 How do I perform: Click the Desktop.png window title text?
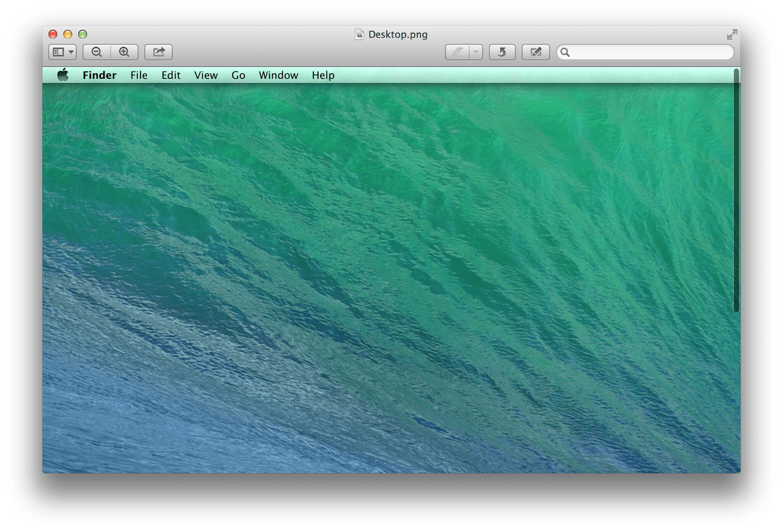coord(398,34)
